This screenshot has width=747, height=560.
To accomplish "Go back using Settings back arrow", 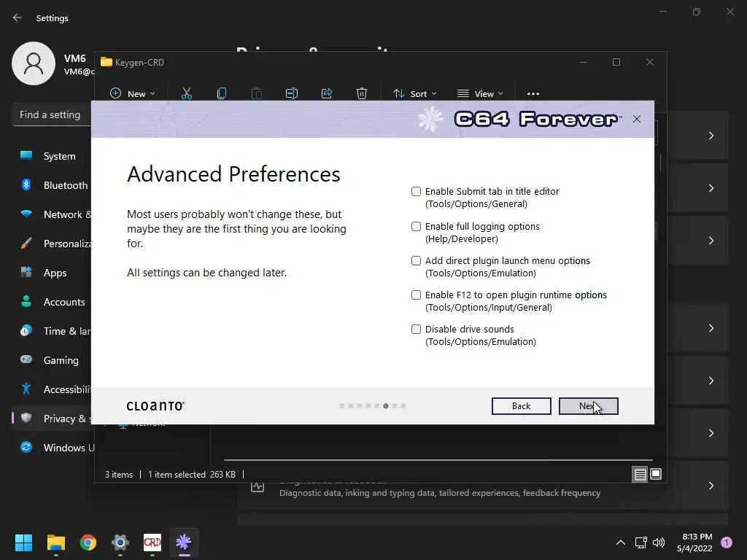I will 18,17.
